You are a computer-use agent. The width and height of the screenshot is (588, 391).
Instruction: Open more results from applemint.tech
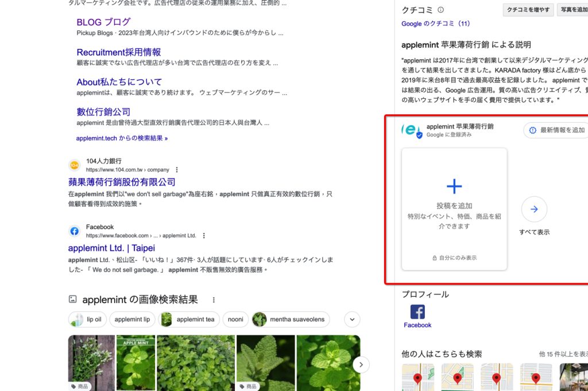(x=122, y=138)
